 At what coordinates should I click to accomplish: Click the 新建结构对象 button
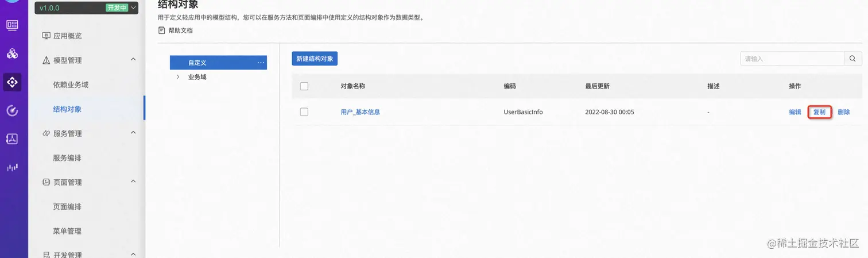coord(315,59)
